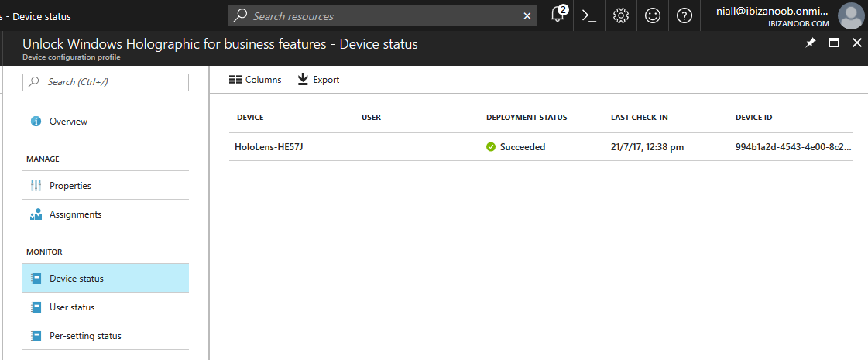Image resolution: width=868 pixels, height=360 pixels.
Task: Sort by DEPLOYMENT STATUS column header
Action: click(x=527, y=118)
